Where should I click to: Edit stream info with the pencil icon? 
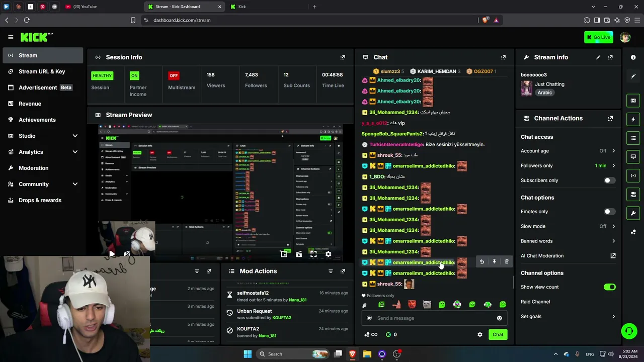[x=598, y=57]
